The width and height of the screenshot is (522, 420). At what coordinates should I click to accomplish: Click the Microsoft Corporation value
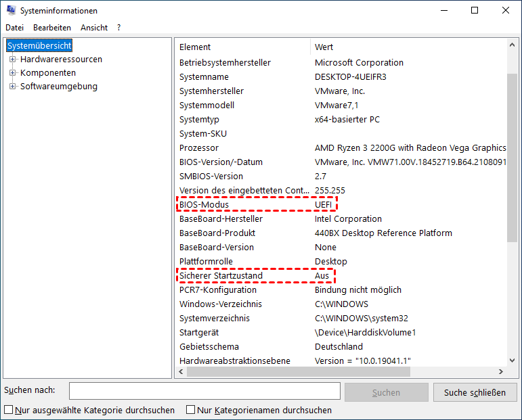pyautogui.click(x=360, y=62)
